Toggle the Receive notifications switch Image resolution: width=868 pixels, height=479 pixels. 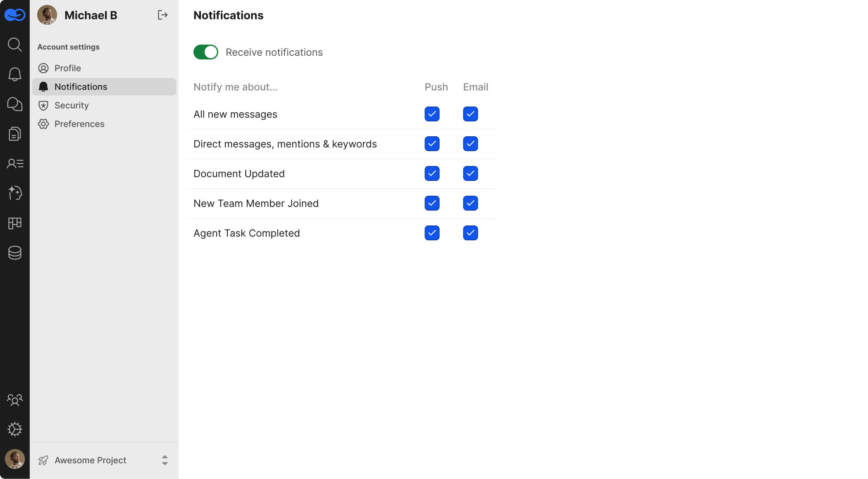coord(206,52)
